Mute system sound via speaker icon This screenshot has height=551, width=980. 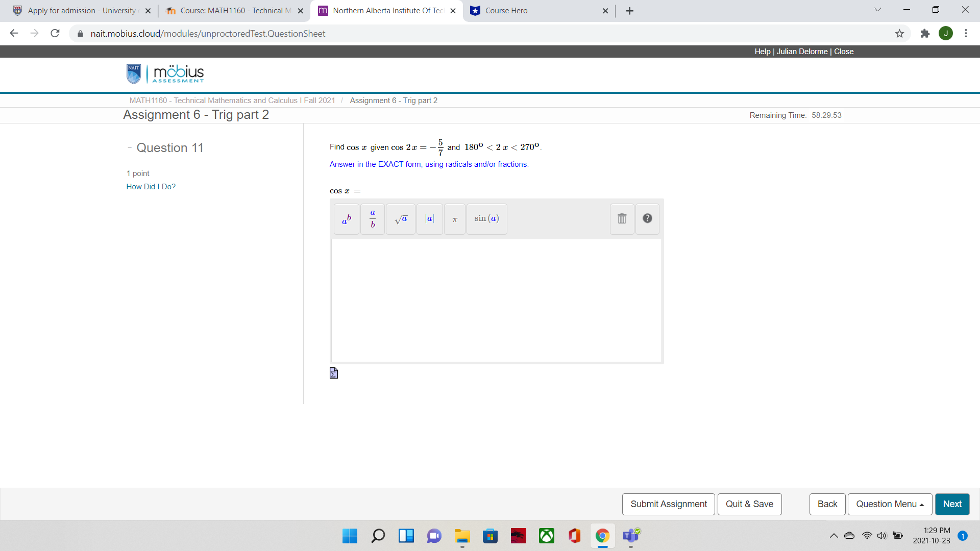(x=883, y=536)
